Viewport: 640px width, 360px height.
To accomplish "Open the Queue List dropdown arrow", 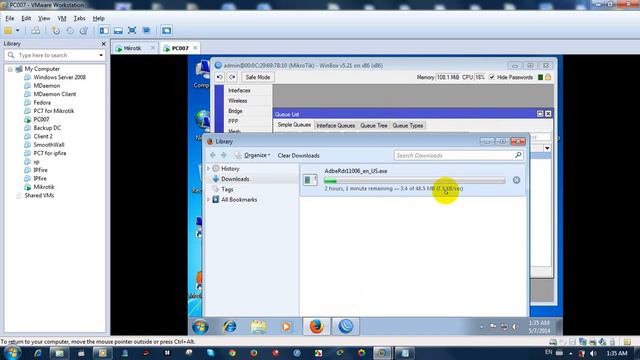I will [x=547, y=148].
